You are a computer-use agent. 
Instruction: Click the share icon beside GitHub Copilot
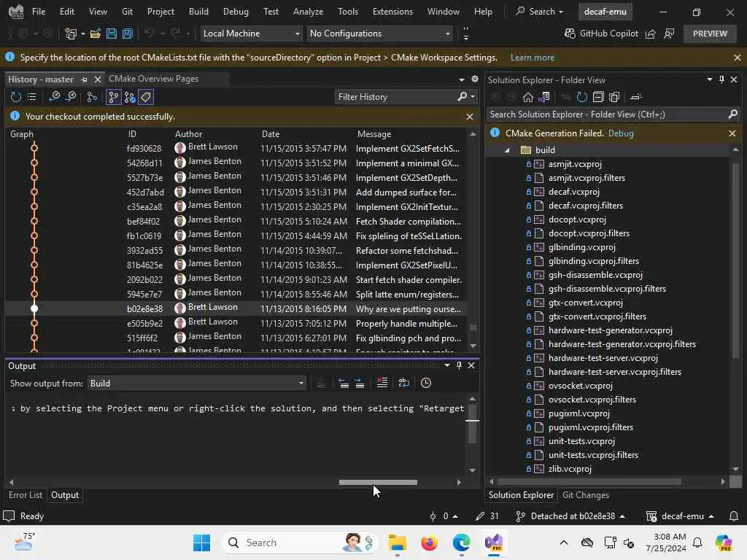click(x=650, y=34)
